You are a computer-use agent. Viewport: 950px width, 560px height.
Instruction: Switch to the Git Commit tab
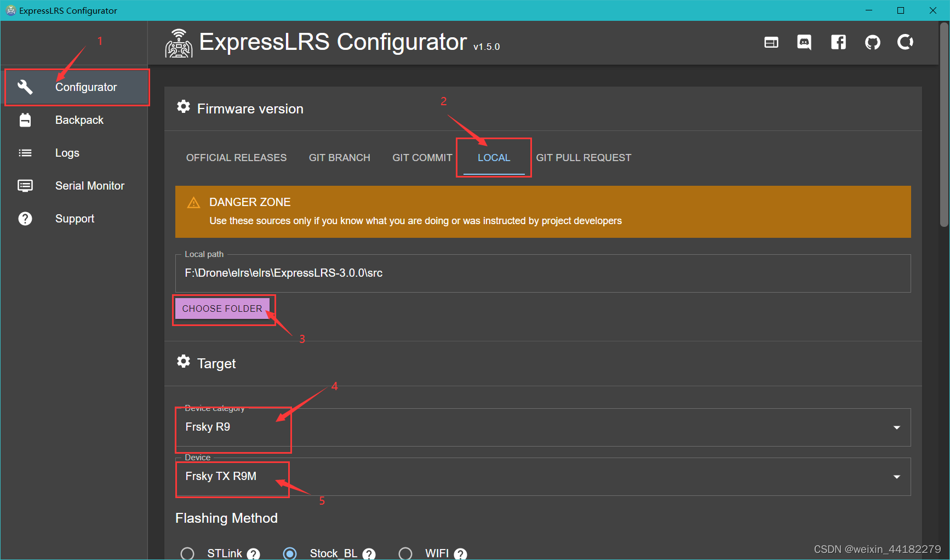click(422, 158)
